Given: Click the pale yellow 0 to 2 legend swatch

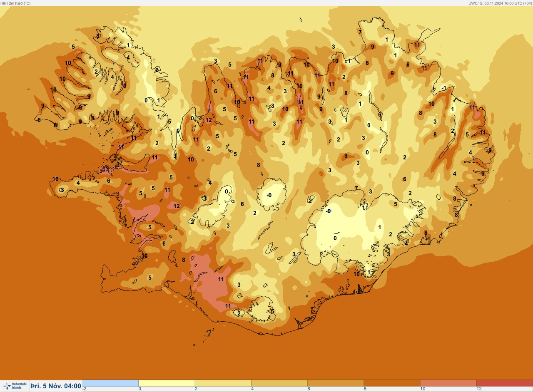Looking at the screenshot, I should point(167,383).
